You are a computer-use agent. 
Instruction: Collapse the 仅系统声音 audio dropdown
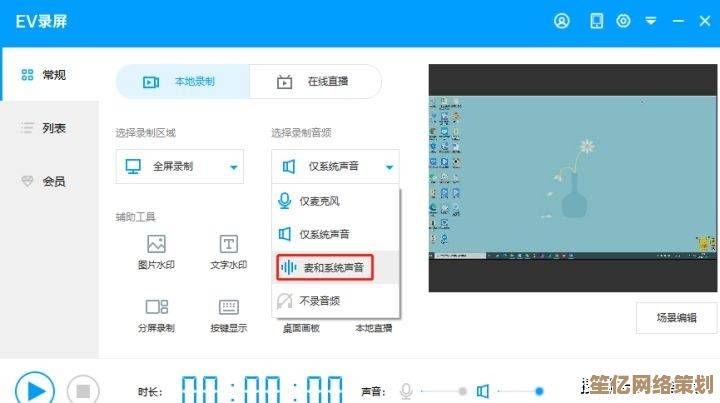(335, 166)
